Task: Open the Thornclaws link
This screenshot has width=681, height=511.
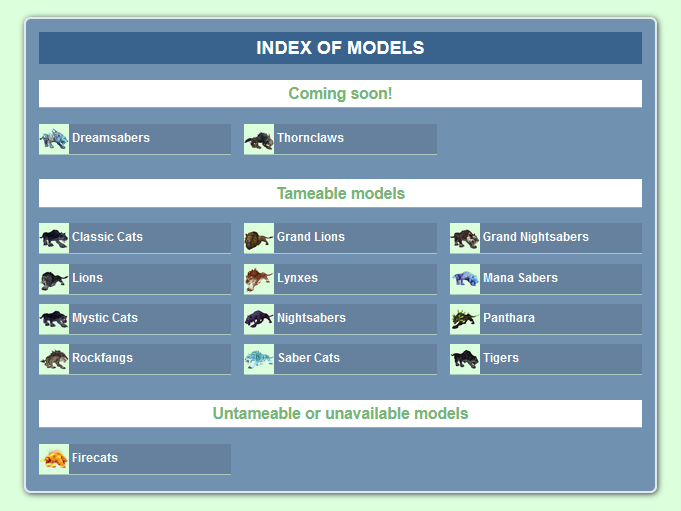Action: [311, 138]
